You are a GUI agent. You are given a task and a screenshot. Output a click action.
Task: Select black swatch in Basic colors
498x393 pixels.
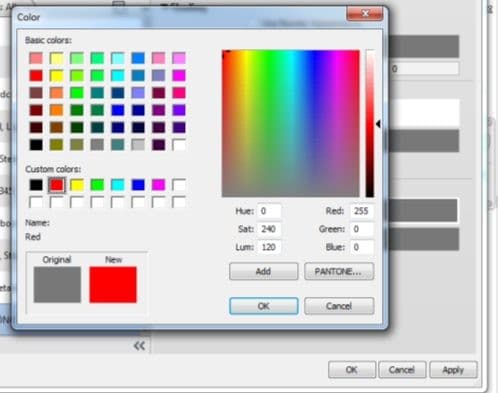click(x=36, y=145)
